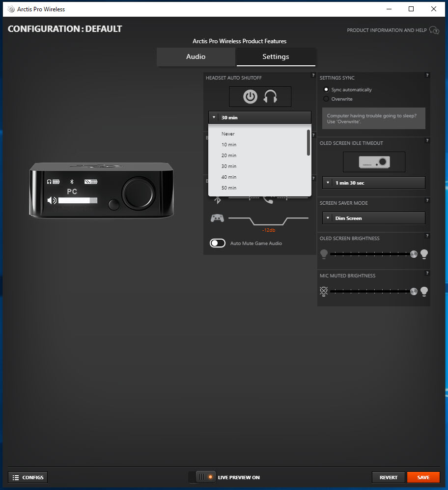This screenshot has height=490, width=448.
Task: Toggle Auto Mute Game Audio switch
Action: [x=218, y=243]
